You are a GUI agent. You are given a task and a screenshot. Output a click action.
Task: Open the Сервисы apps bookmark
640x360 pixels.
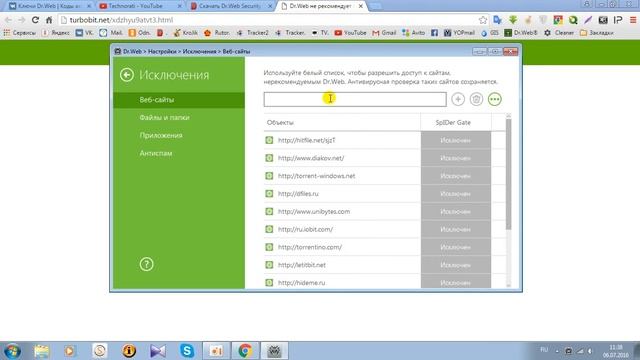pyautogui.click(x=20, y=33)
